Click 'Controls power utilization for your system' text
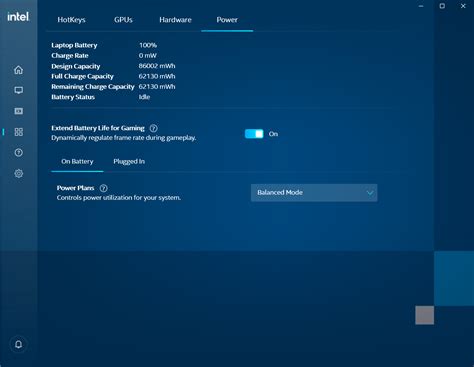The height and width of the screenshot is (367, 474). (119, 198)
